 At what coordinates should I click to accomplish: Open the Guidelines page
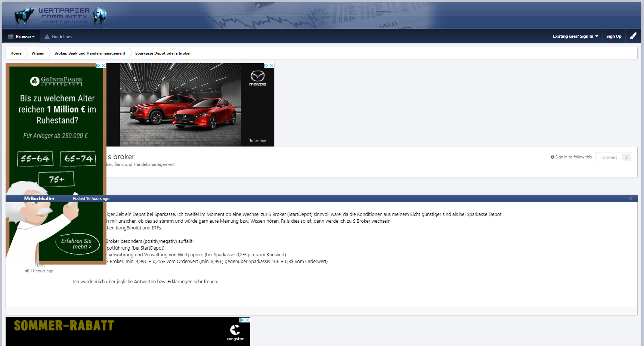[58, 37]
